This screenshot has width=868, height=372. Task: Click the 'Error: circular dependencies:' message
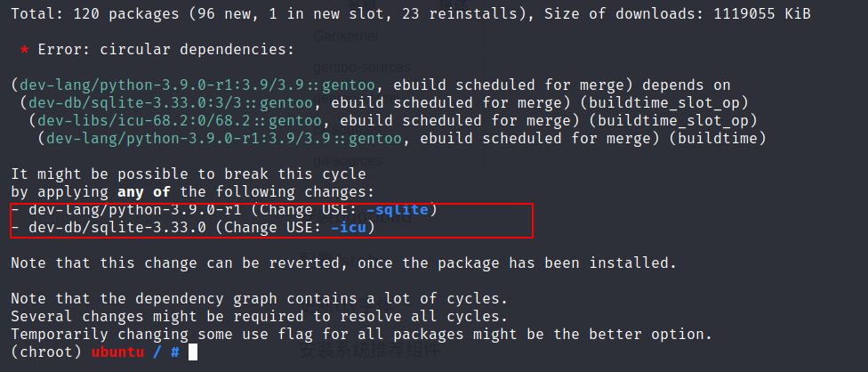pos(166,50)
